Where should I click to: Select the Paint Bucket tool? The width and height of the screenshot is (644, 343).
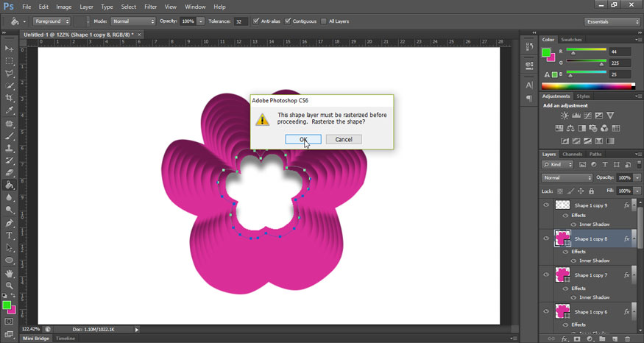[x=10, y=185]
